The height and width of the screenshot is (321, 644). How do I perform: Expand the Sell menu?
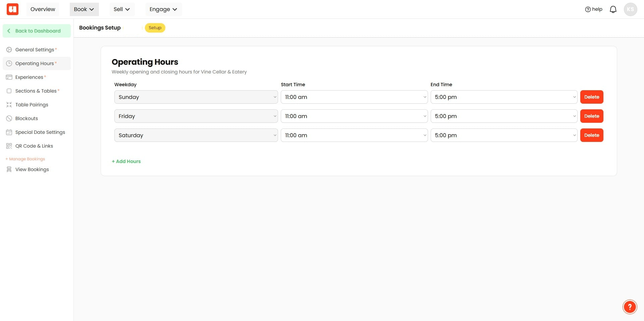coord(122,9)
